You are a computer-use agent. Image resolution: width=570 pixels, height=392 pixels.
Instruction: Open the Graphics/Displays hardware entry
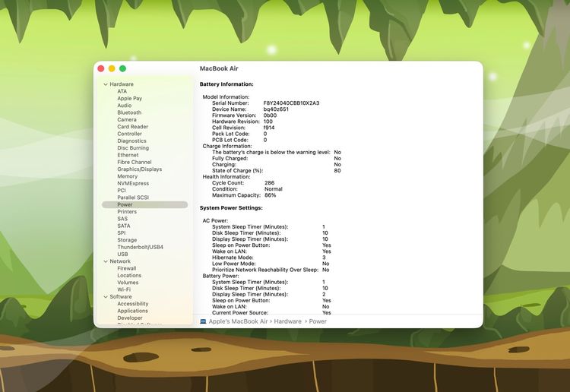coord(139,169)
